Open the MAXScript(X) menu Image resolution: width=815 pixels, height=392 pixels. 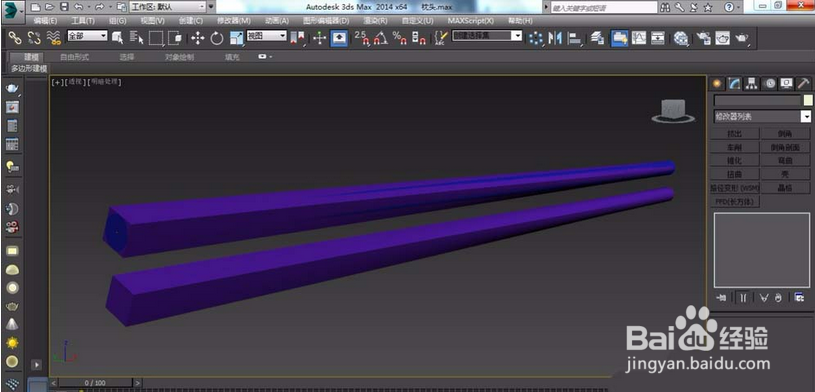(470, 21)
